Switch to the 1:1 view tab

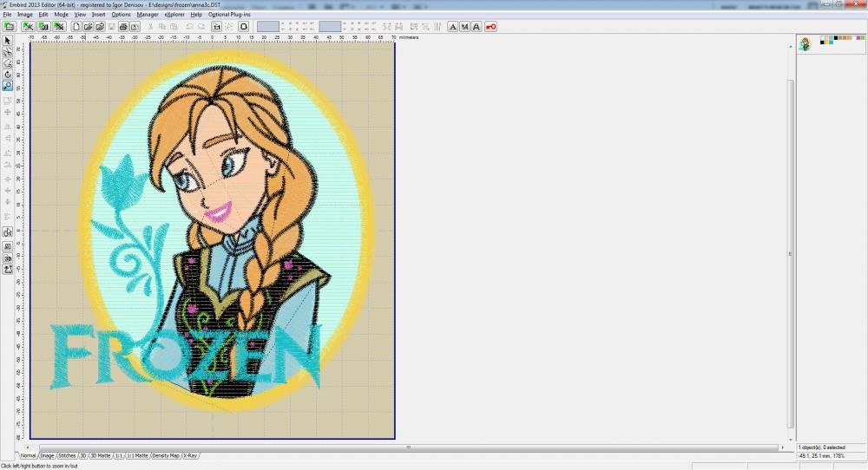pyautogui.click(x=119, y=455)
